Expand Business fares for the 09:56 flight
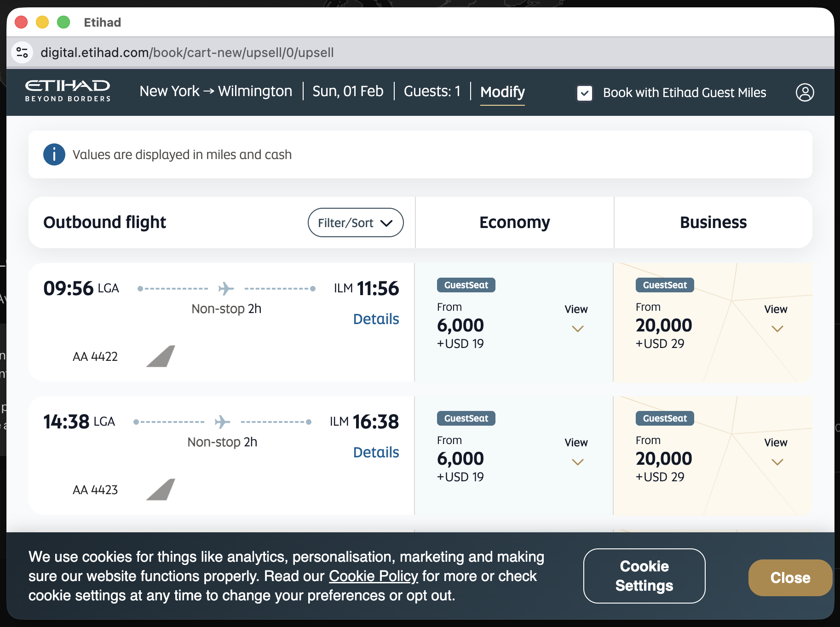Image resolution: width=840 pixels, height=627 pixels. (777, 319)
